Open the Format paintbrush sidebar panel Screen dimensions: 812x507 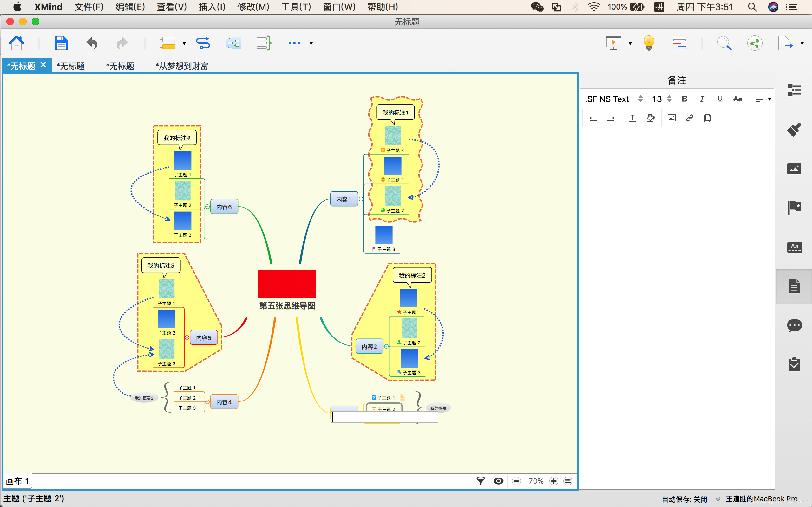(794, 129)
